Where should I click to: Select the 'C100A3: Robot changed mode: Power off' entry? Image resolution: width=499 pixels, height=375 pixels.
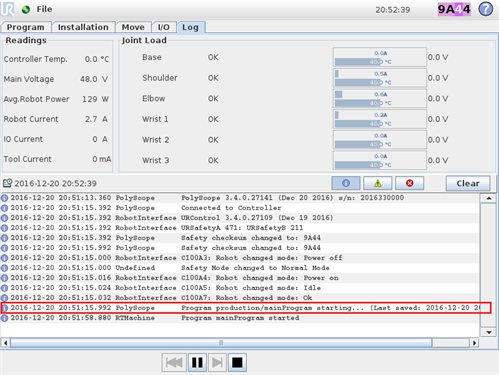240,258
